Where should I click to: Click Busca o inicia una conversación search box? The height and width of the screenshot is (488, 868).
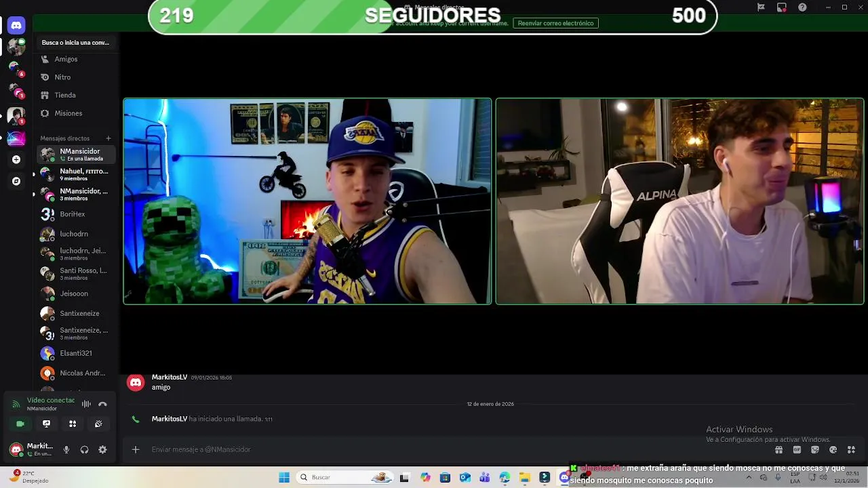[75, 42]
